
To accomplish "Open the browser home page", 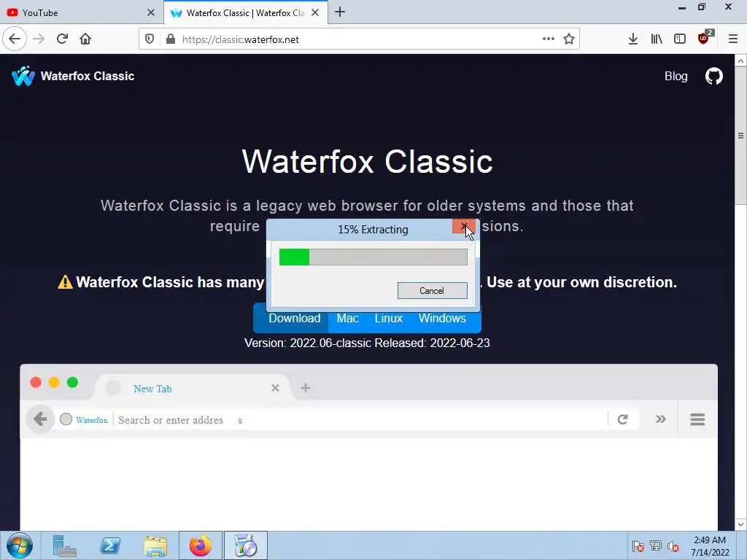I will click(x=85, y=39).
